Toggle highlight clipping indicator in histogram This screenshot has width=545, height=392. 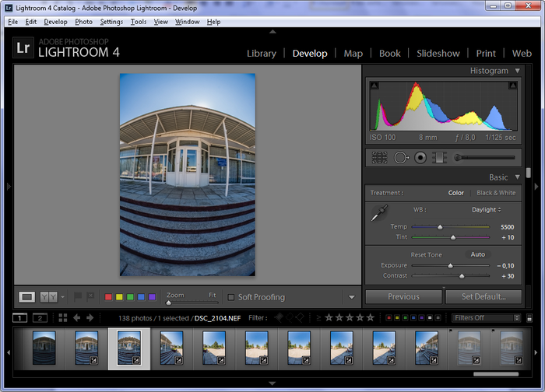pos(512,86)
